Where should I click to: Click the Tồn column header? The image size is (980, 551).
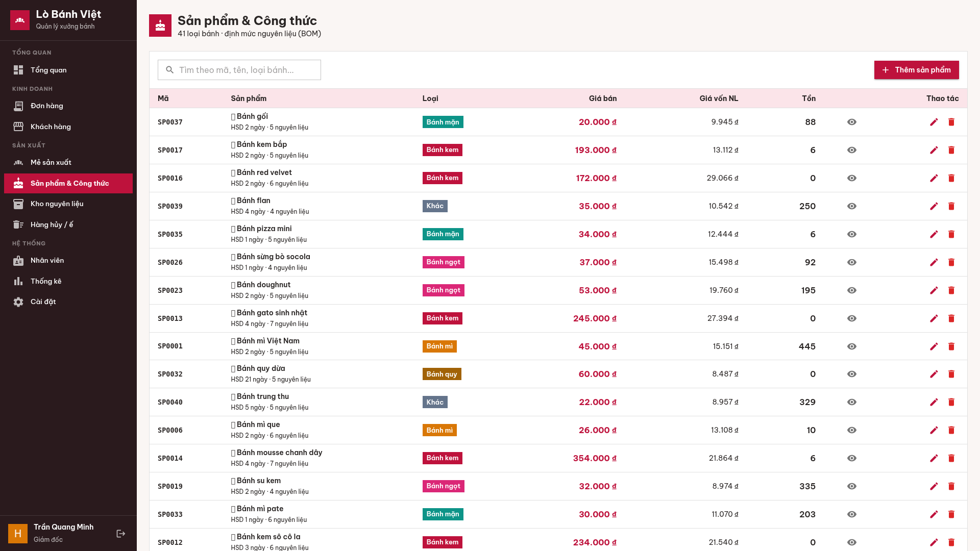[808, 98]
